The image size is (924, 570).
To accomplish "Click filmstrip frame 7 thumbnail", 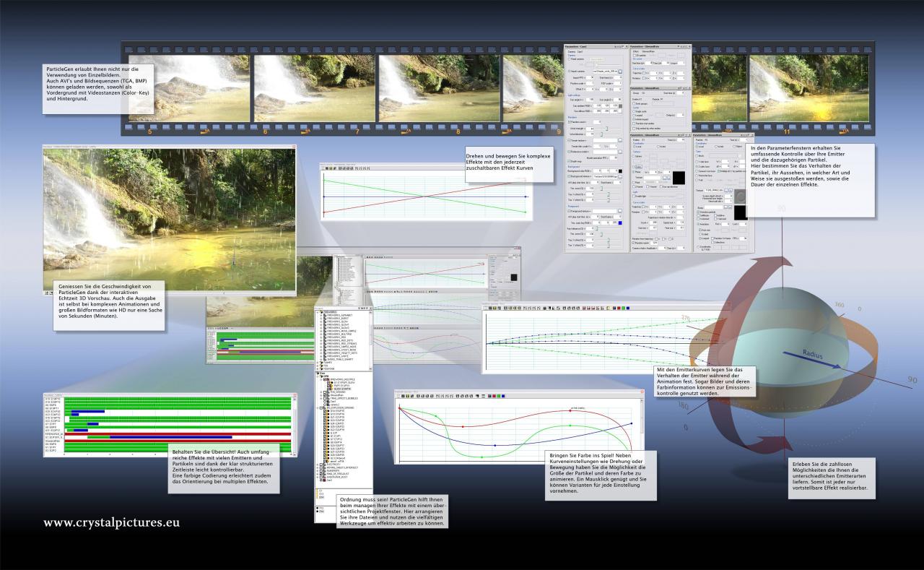I will [439, 88].
